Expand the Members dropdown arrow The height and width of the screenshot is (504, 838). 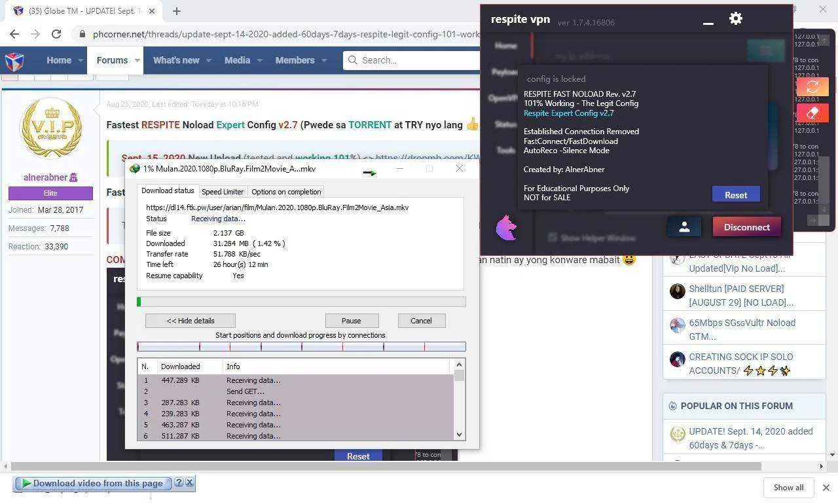pos(324,60)
